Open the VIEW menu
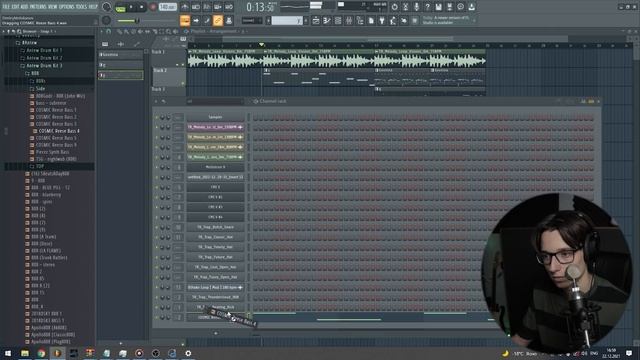Viewport: 640px width, 360px height. click(x=53, y=7)
